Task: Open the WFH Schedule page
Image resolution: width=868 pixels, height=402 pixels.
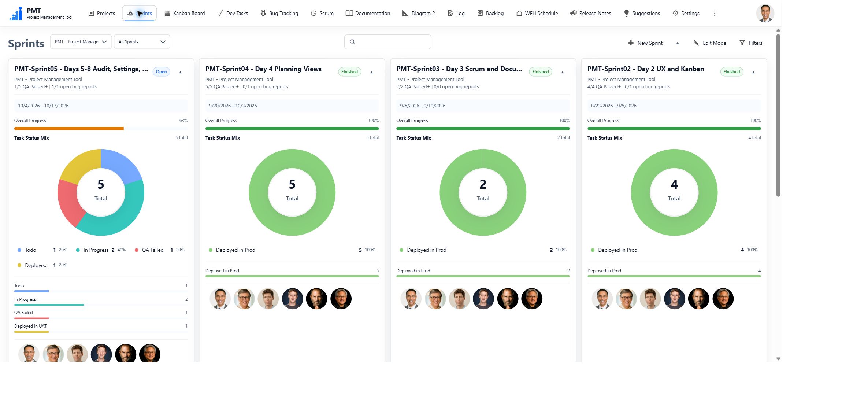Action: (537, 13)
